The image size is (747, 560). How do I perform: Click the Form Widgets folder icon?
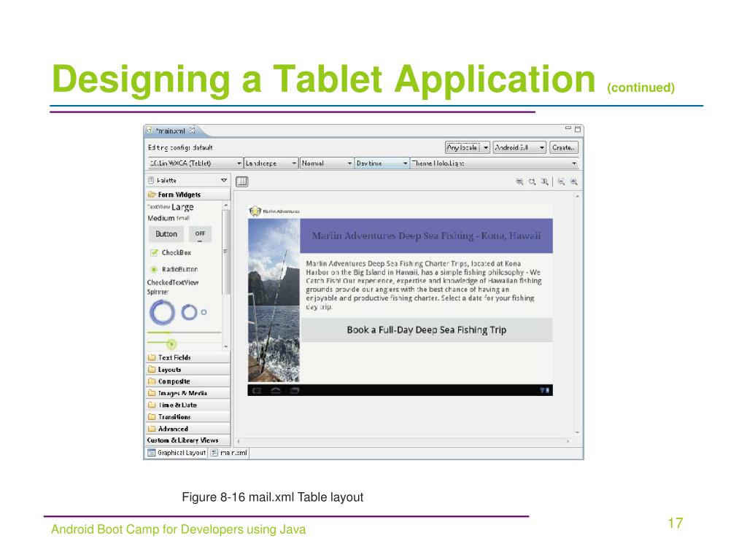[x=150, y=194]
